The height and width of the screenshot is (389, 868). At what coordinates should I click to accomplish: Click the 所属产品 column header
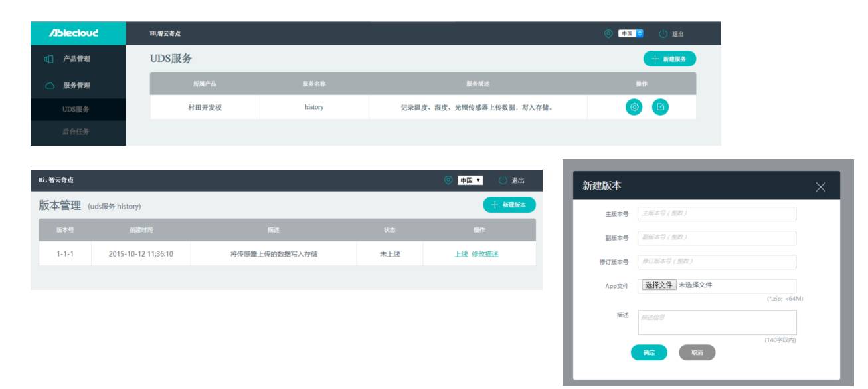tap(205, 84)
